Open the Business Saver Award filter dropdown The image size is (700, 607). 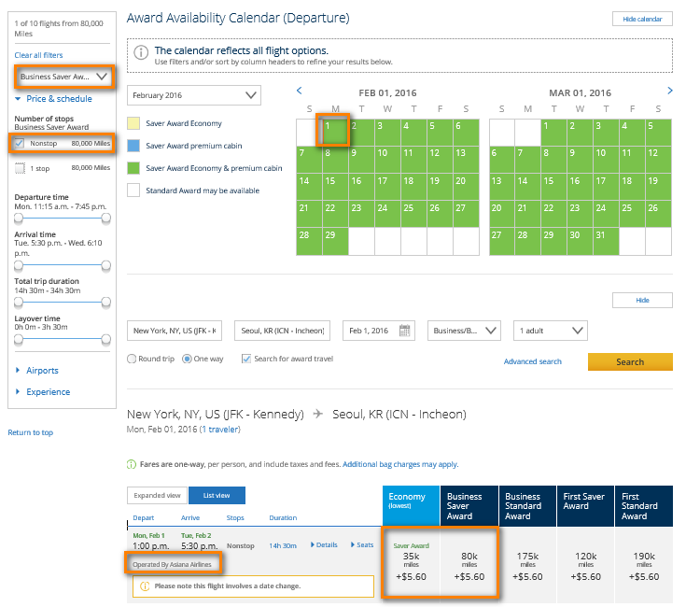tap(63, 76)
